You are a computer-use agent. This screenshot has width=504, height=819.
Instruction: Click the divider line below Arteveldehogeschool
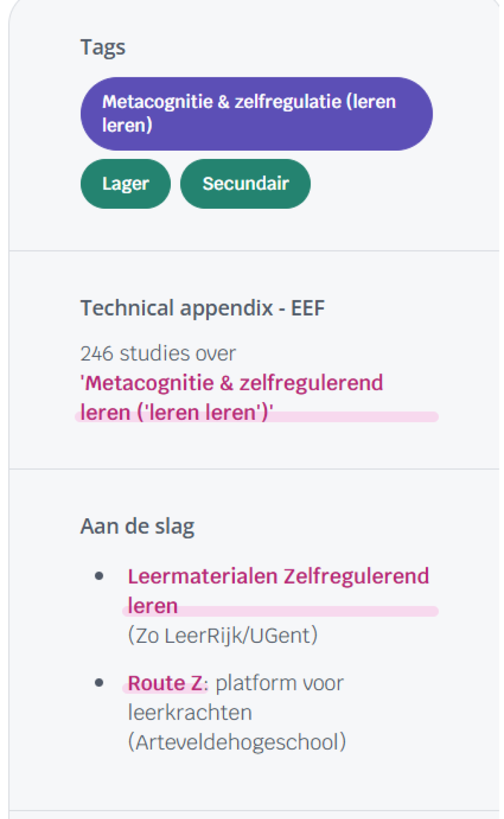[254, 811]
